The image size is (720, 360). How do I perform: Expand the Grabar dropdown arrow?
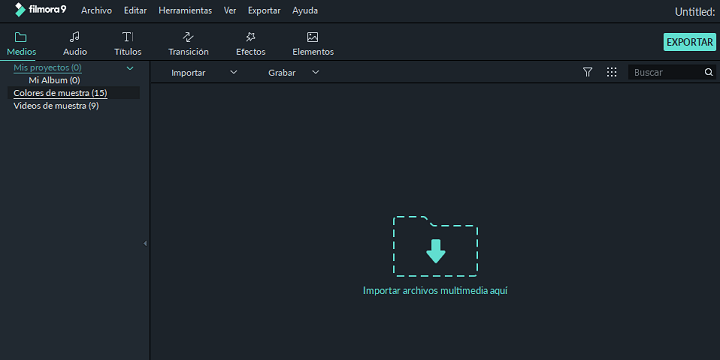pos(315,72)
